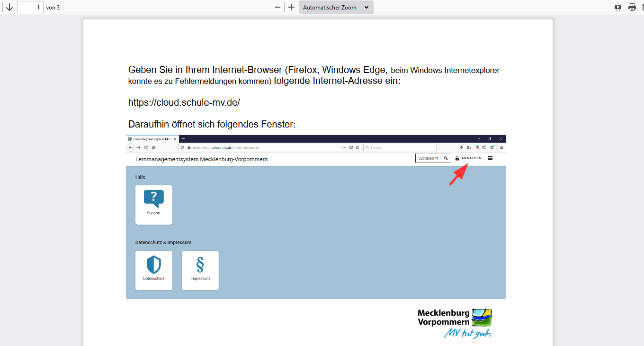Screen dimensions: 644x346
Task: Click the bookmark star in address bar
Action: pyautogui.click(x=358, y=148)
